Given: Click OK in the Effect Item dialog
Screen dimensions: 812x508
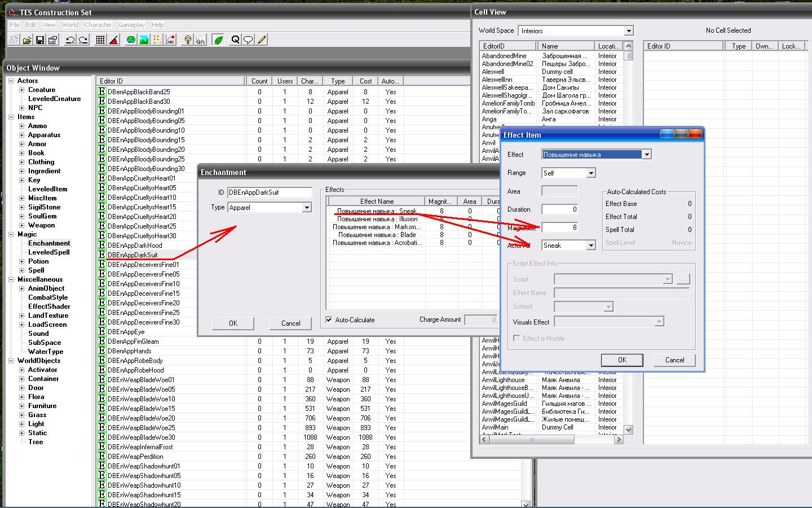Looking at the screenshot, I should pyautogui.click(x=622, y=360).
